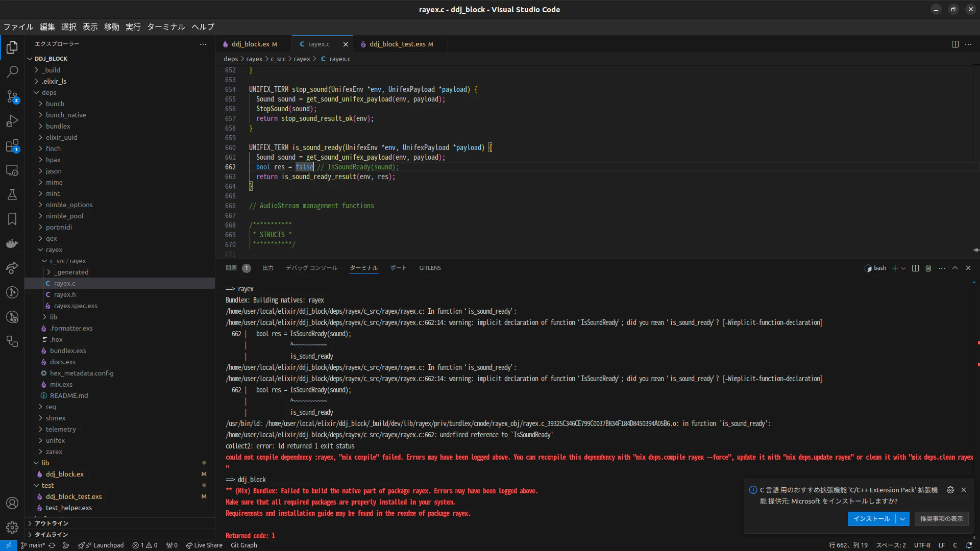Click UTF-8 encoding in status bar
This screenshot has width=980, height=551.
click(922, 545)
